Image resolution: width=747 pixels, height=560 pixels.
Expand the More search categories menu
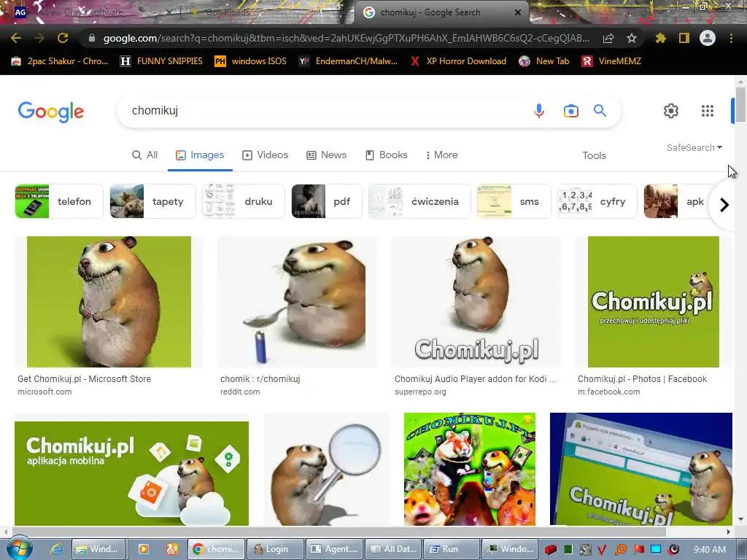[x=441, y=155]
